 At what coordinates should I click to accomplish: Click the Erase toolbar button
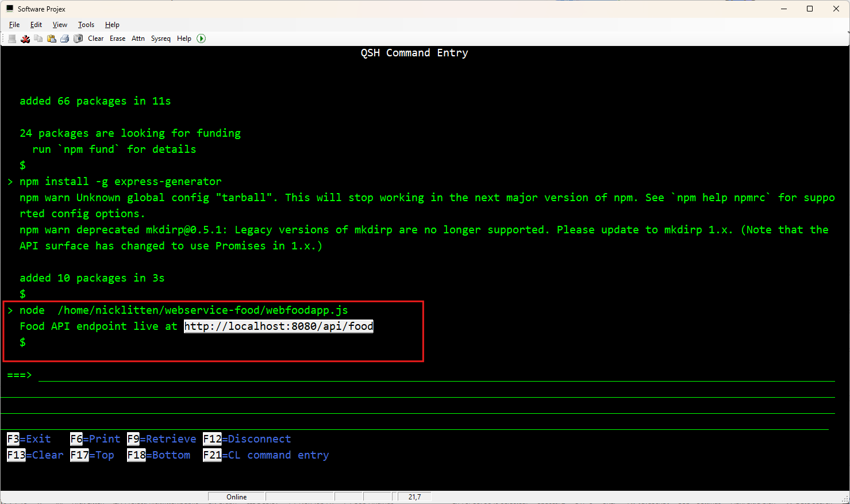coord(118,39)
